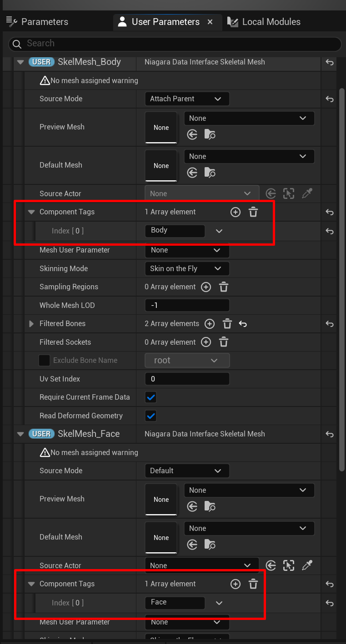Switch to the Parameters tab
Image resolution: width=346 pixels, height=644 pixels.
point(38,22)
